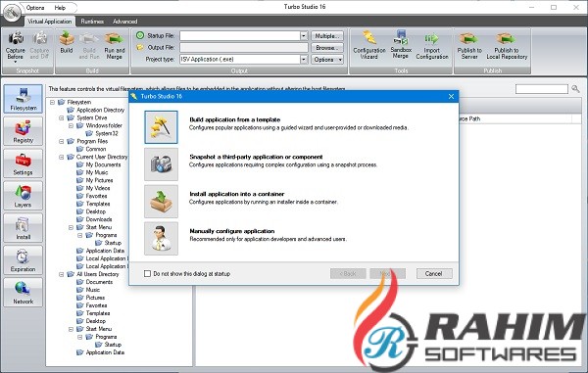Collapse the System Drive tree node

(62, 117)
